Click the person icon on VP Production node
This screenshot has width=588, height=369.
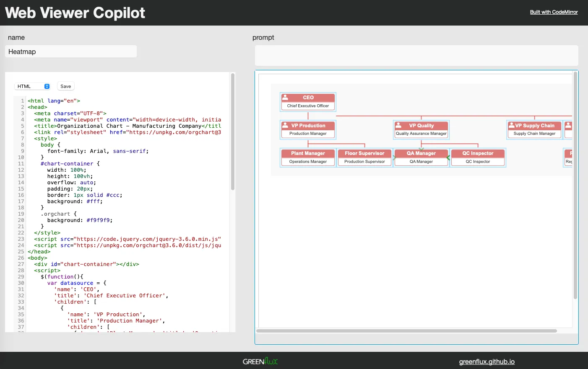[285, 125]
